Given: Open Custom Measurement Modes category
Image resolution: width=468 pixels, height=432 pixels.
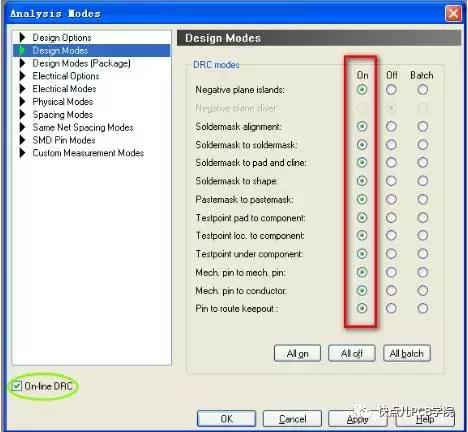Looking at the screenshot, I should [x=88, y=153].
